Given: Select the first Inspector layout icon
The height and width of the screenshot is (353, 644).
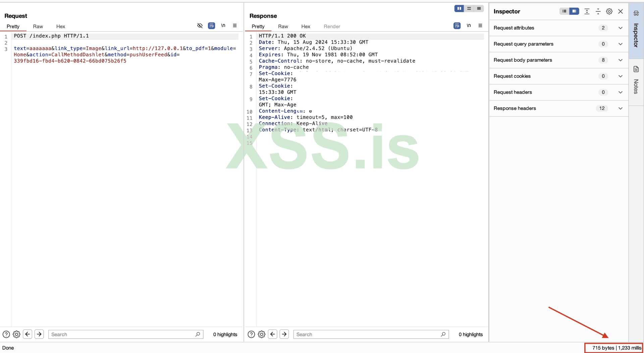Looking at the screenshot, I should point(564,11).
